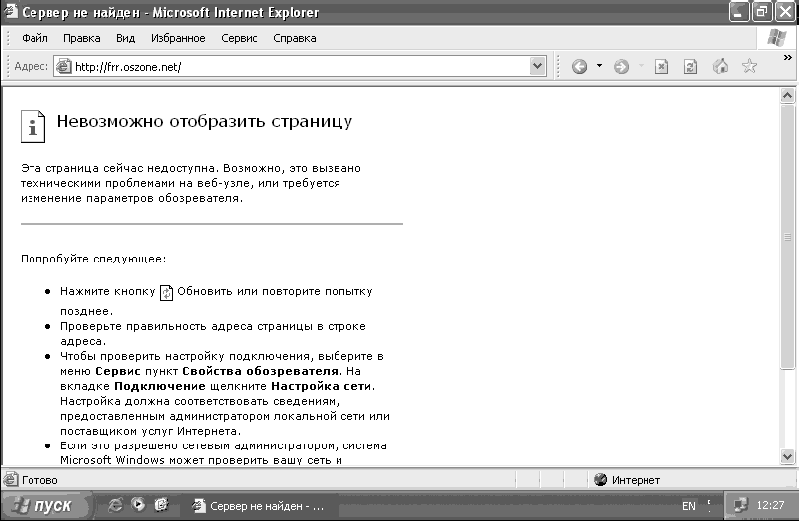799x521 pixels.
Task: Click the scrollbar up arrow
Action: [787, 95]
